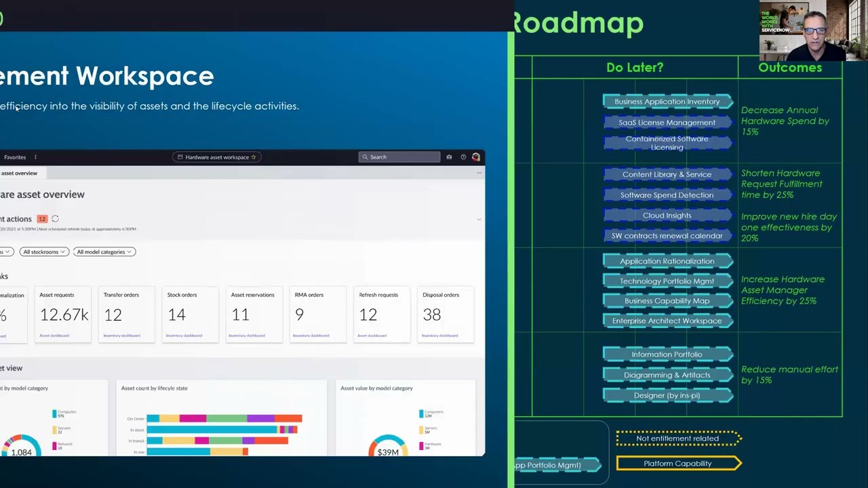Click Cloud Insights roadmap item
Screen dimensions: 868x488
(x=667, y=216)
